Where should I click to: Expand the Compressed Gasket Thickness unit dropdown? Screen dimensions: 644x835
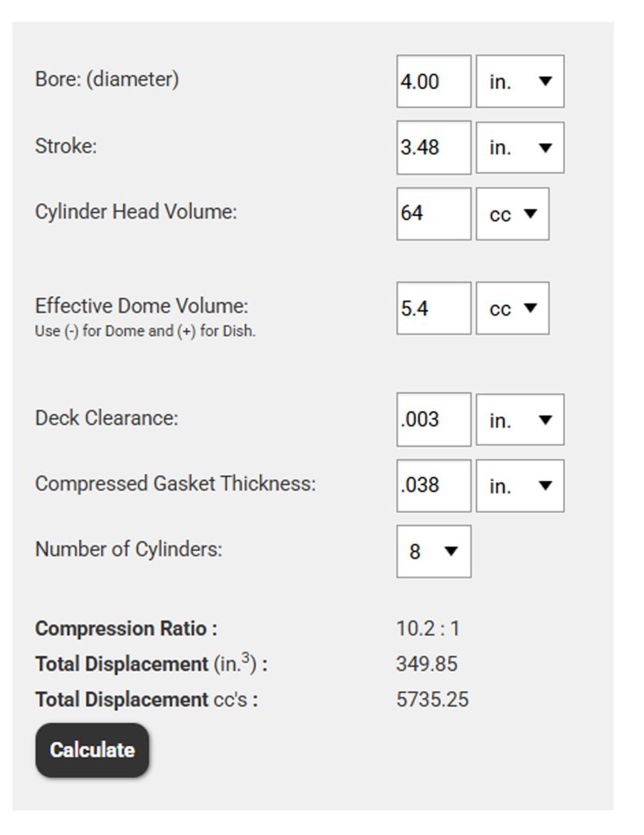click(520, 485)
